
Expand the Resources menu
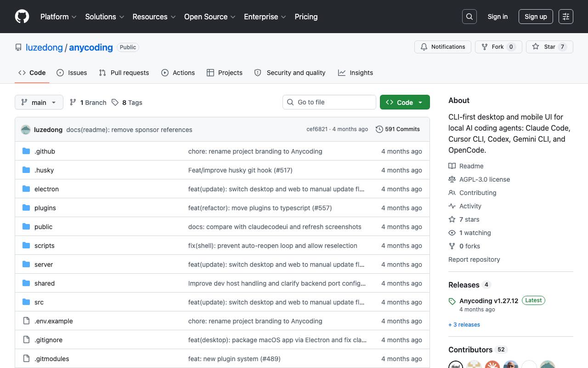click(154, 17)
